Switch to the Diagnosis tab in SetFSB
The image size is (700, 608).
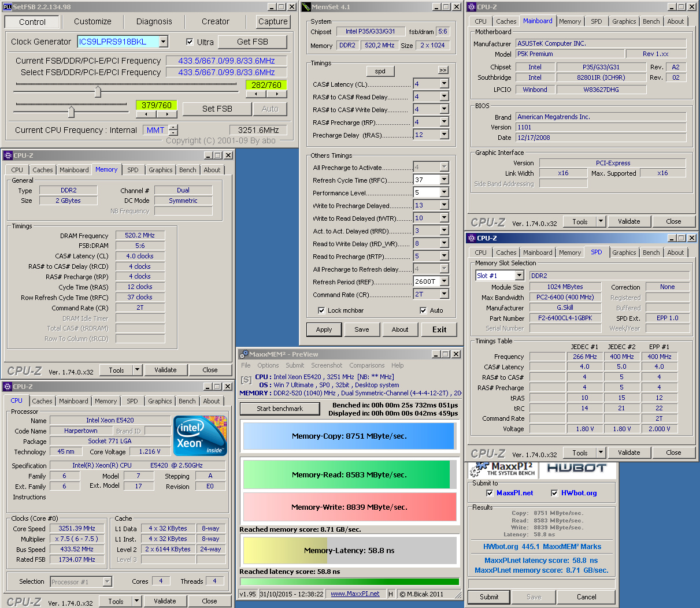click(154, 21)
